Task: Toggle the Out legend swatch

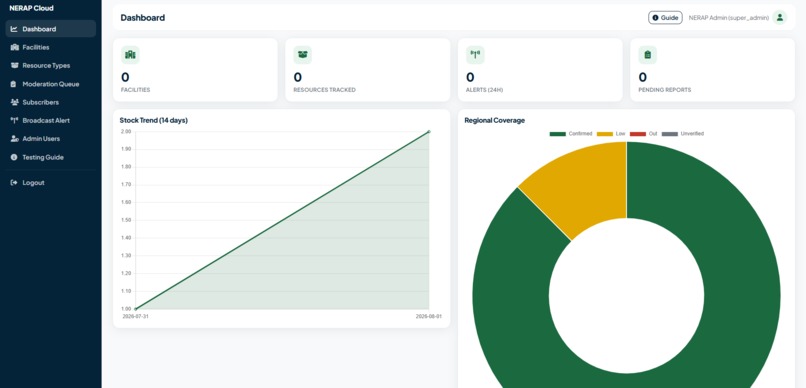Action: (x=638, y=134)
